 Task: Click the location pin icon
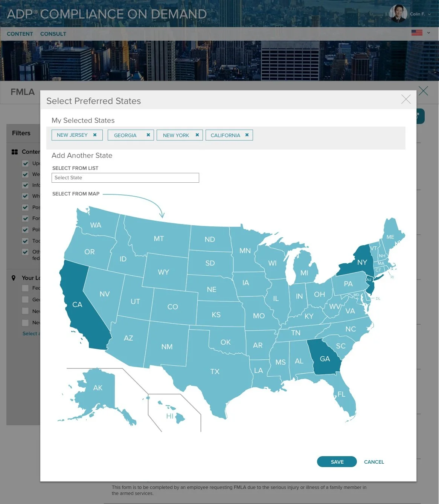(14, 278)
